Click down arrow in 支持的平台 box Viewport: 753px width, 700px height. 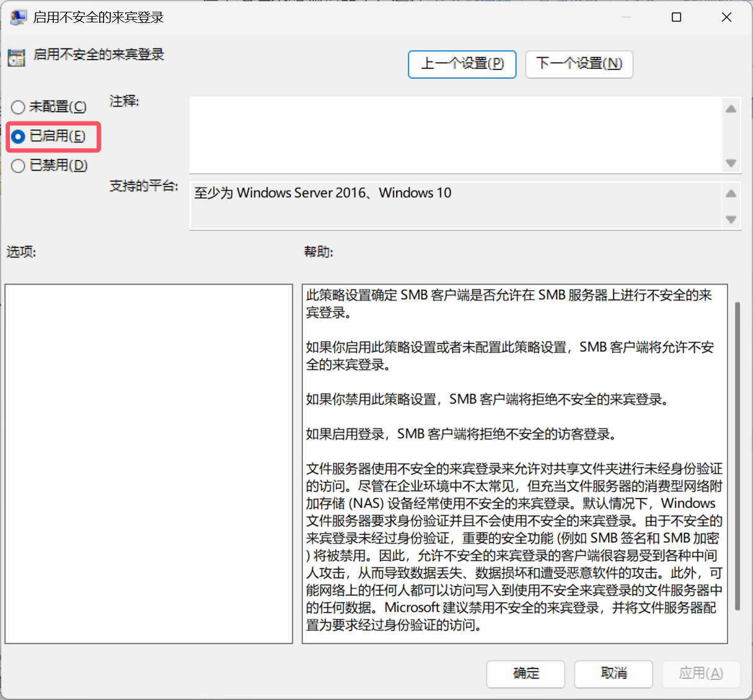731,219
